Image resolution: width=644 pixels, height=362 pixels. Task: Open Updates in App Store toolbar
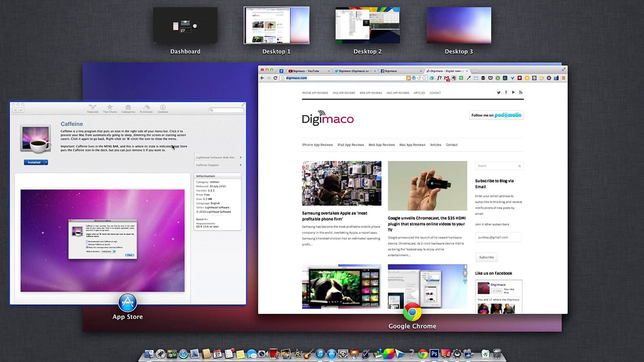tap(163, 109)
